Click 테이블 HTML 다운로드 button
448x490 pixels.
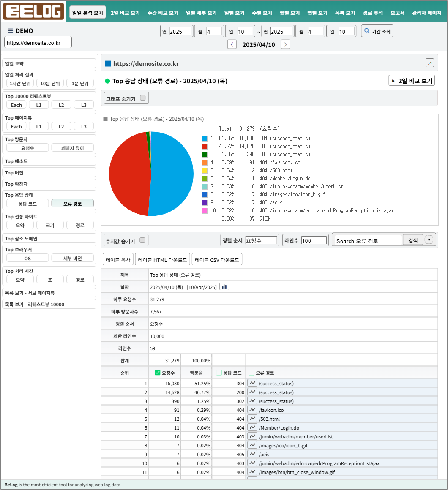click(x=163, y=259)
